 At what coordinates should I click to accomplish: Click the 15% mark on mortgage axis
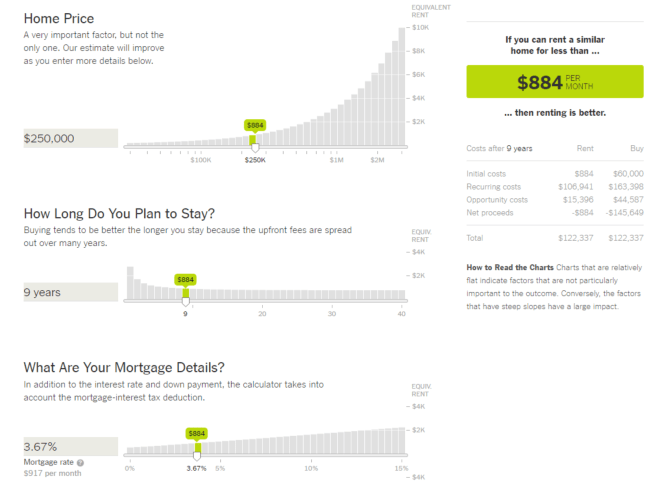point(401,468)
